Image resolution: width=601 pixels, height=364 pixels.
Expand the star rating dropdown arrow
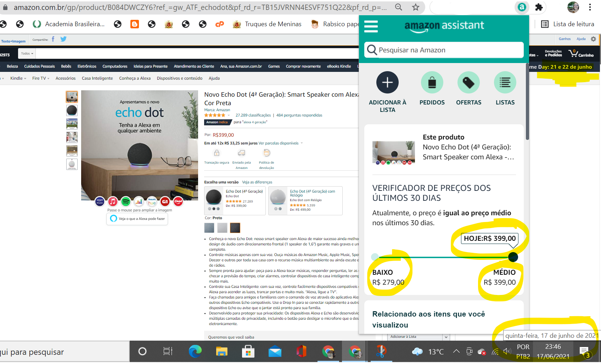pos(229,115)
